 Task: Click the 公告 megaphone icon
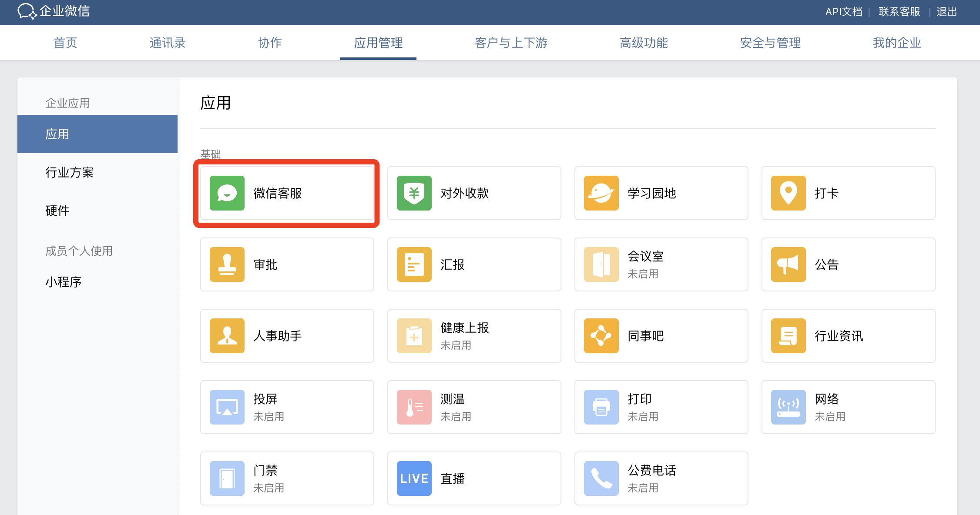[789, 264]
